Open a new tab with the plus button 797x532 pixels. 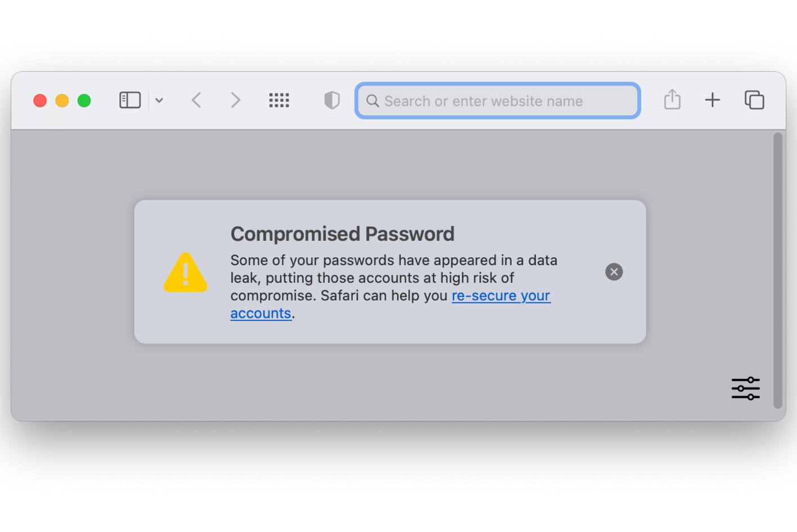713,100
